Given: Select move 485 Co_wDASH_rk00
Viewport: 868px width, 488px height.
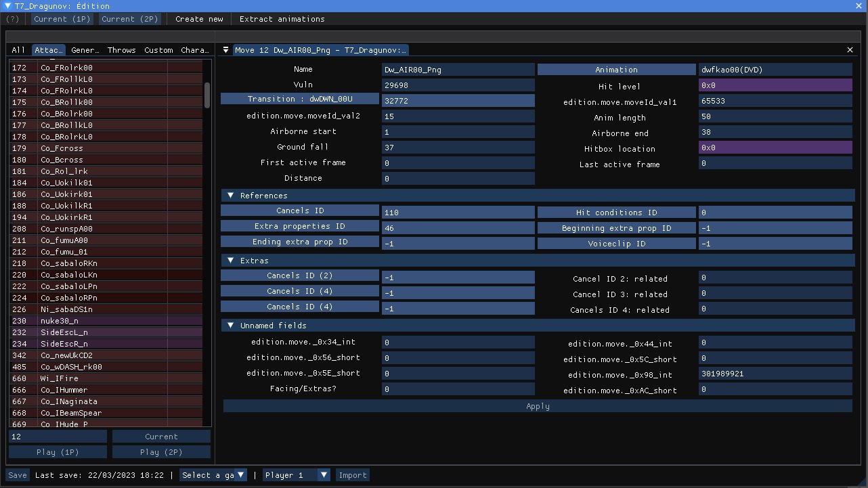Looking at the screenshot, I should (x=106, y=367).
